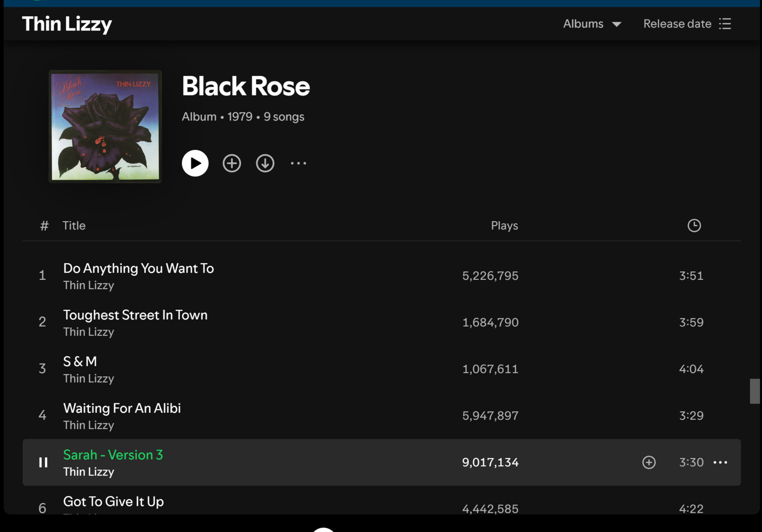Open Thin Lizzy link under Toughest Street In Town
The width and height of the screenshot is (762, 532).
(x=89, y=332)
